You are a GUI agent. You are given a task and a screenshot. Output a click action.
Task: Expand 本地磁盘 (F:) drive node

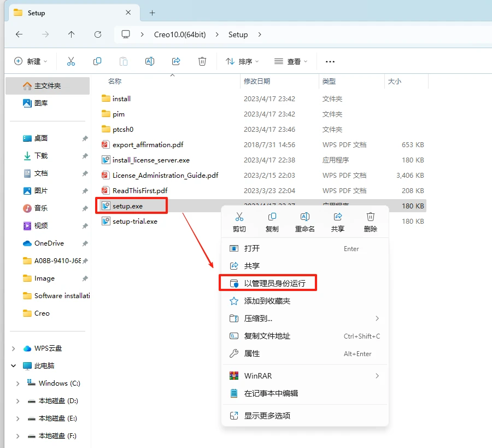(18, 436)
